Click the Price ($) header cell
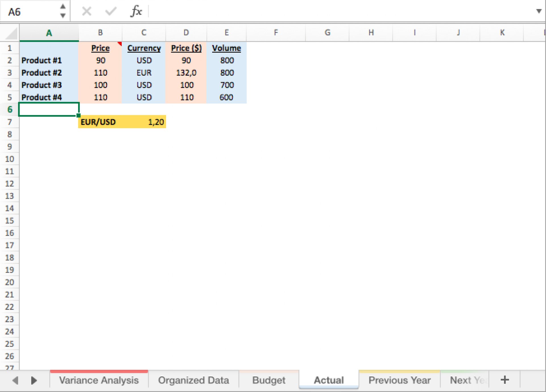 click(186, 48)
